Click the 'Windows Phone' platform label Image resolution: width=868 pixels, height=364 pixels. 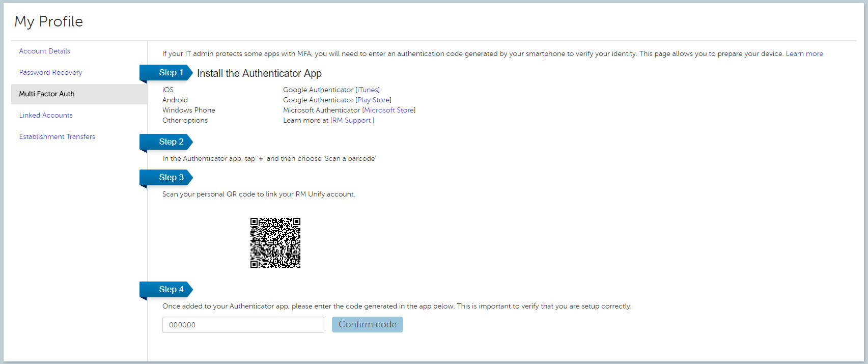189,110
